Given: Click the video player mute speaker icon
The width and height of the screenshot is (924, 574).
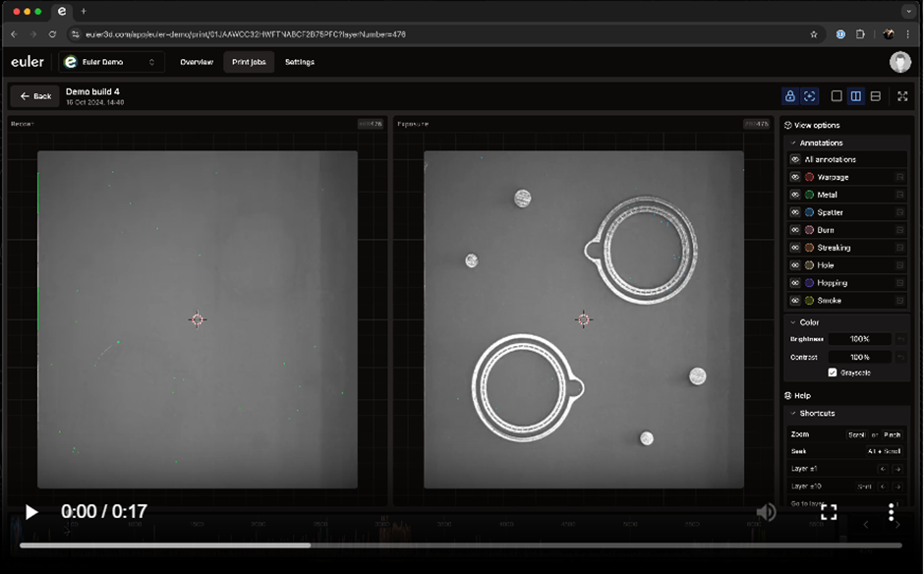Looking at the screenshot, I should pyautogui.click(x=766, y=512).
